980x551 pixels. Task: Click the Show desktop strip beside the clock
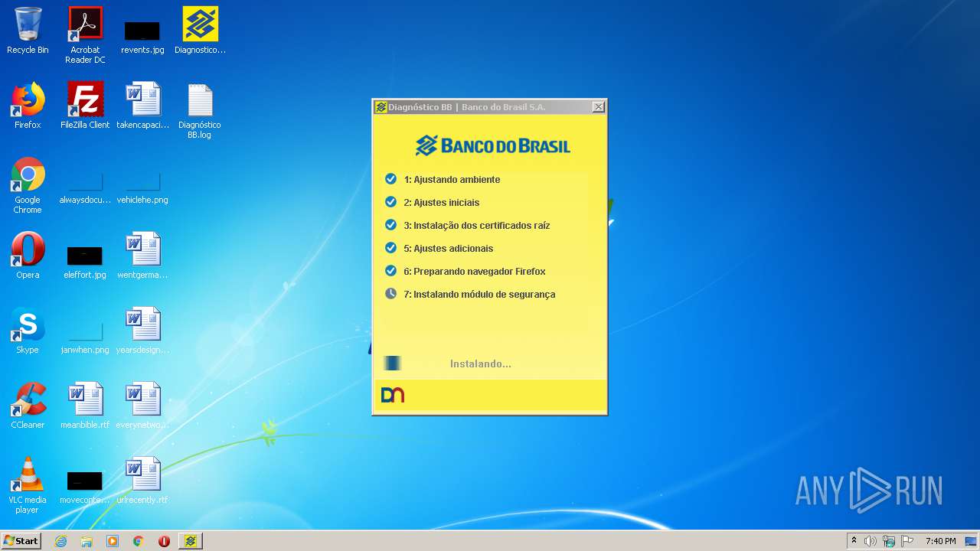(972, 541)
